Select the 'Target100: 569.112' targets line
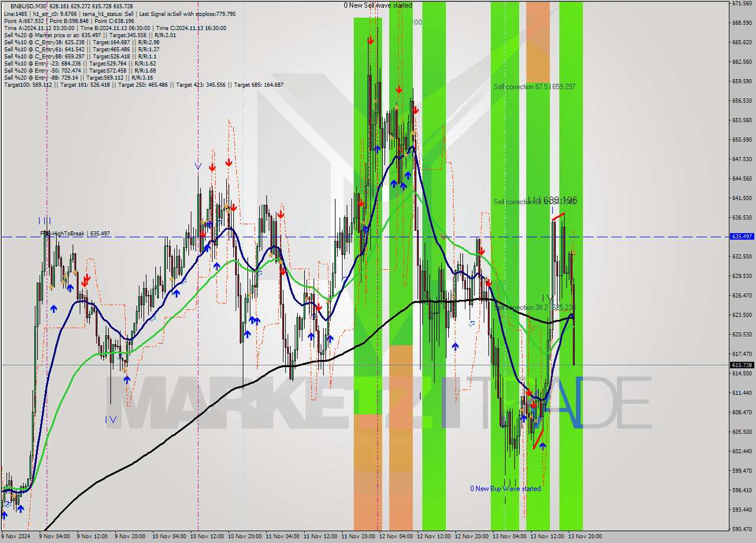This screenshot has height=543, width=756. pos(144,84)
